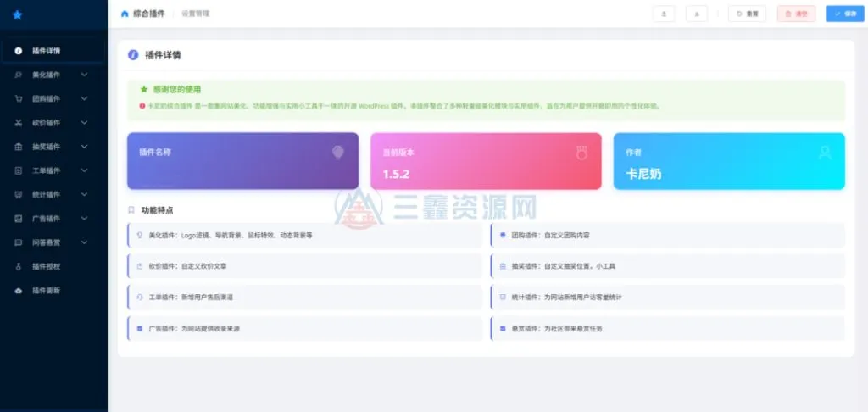Open the 插件授权 sidebar item

[x=53, y=266]
